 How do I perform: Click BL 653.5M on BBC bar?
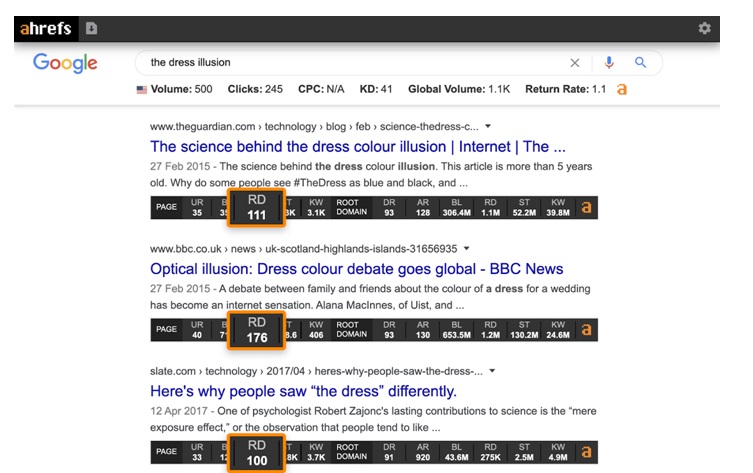pyautogui.click(x=456, y=330)
